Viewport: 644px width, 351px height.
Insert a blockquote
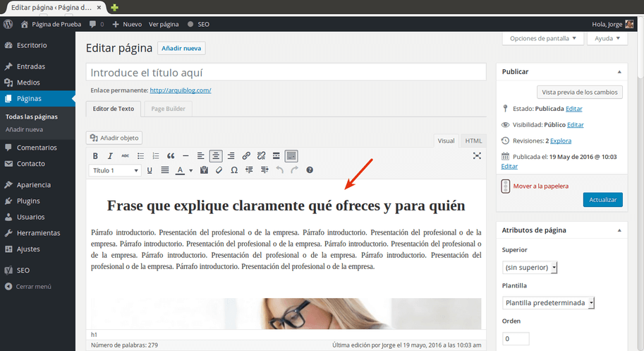click(x=171, y=156)
